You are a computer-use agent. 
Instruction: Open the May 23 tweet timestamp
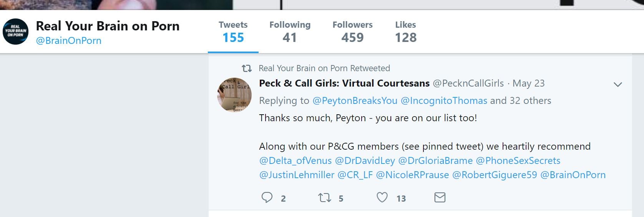pos(528,83)
